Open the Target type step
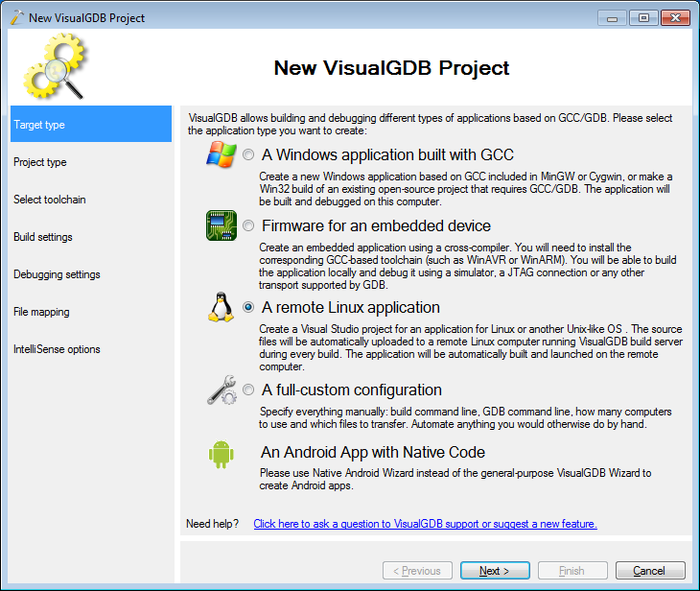 (91, 124)
